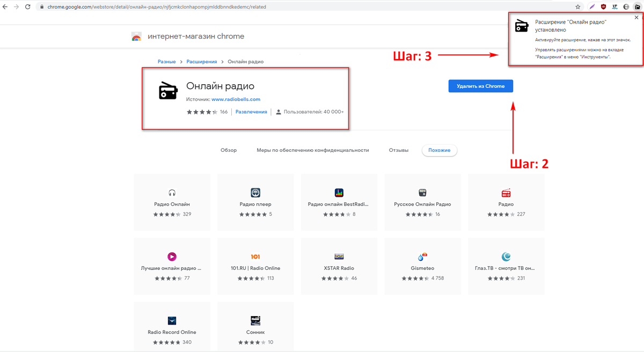Click the 101.RU | Radio Online title
The width and height of the screenshot is (644, 352).
click(x=255, y=268)
